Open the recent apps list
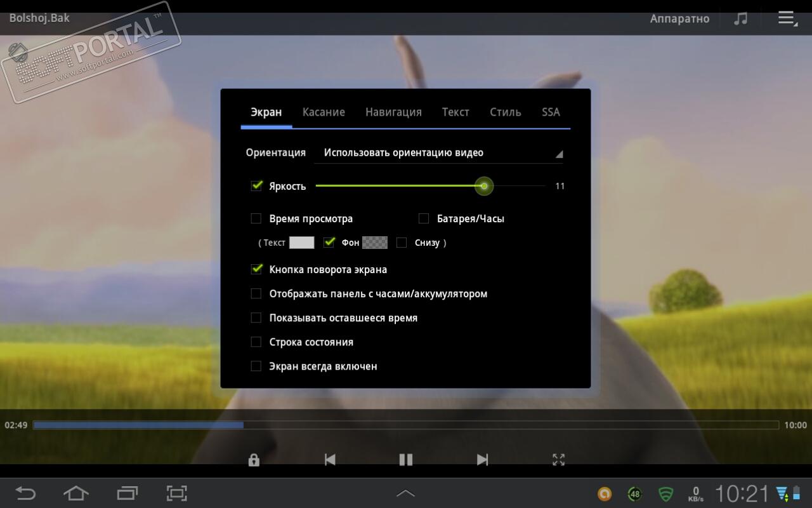This screenshot has width=812, height=508. pos(128,493)
